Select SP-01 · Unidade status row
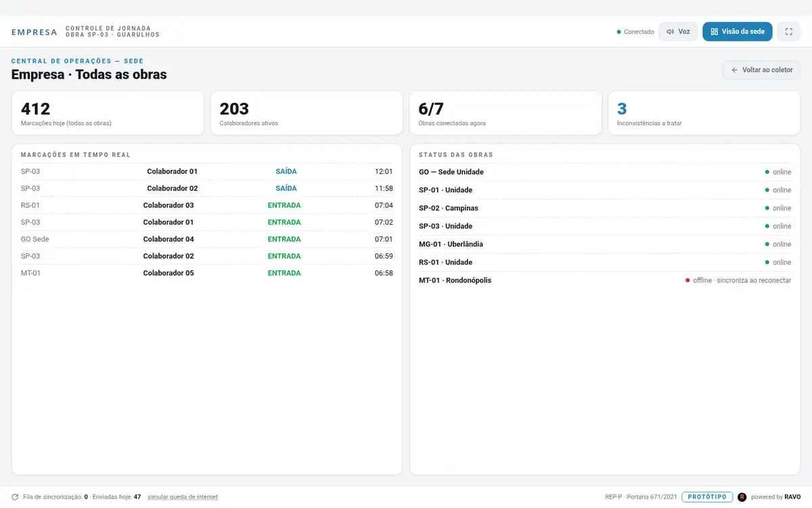The image size is (812, 508). [x=605, y=190]
